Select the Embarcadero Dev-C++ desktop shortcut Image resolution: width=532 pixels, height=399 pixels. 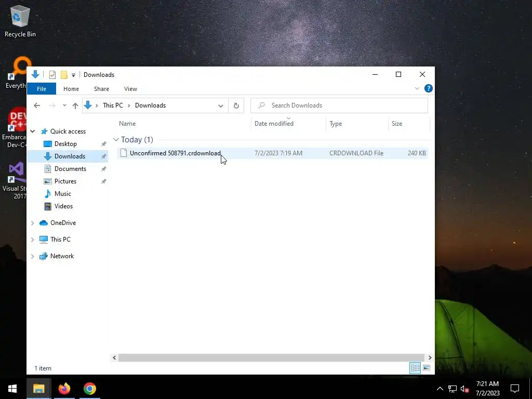tap(14, 128)
